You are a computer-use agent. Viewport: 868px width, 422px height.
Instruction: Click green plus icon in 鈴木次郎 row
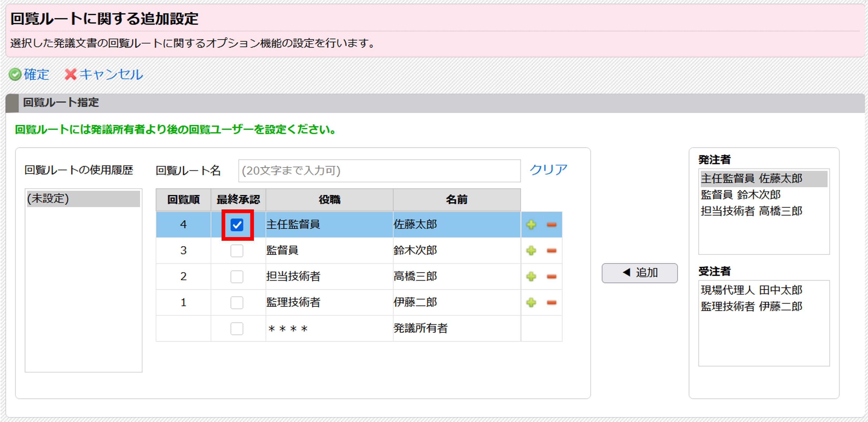tap(531, 251)
